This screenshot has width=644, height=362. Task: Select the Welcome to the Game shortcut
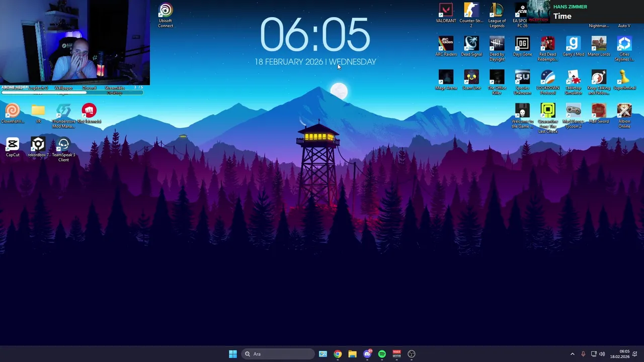click(522, 116)
